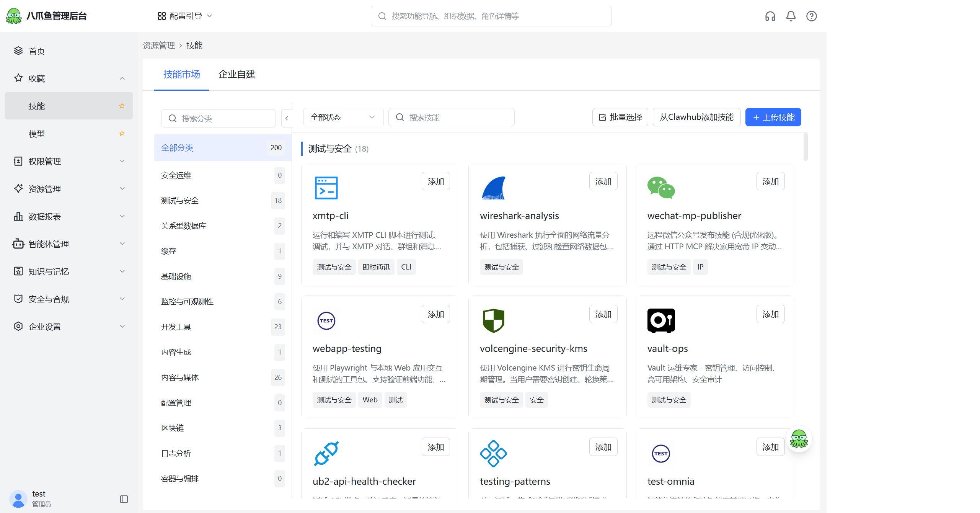This screenshot has height=513, width=980.
Task: Switch to the 技能市场 tab
Action: tap(182, 74)
